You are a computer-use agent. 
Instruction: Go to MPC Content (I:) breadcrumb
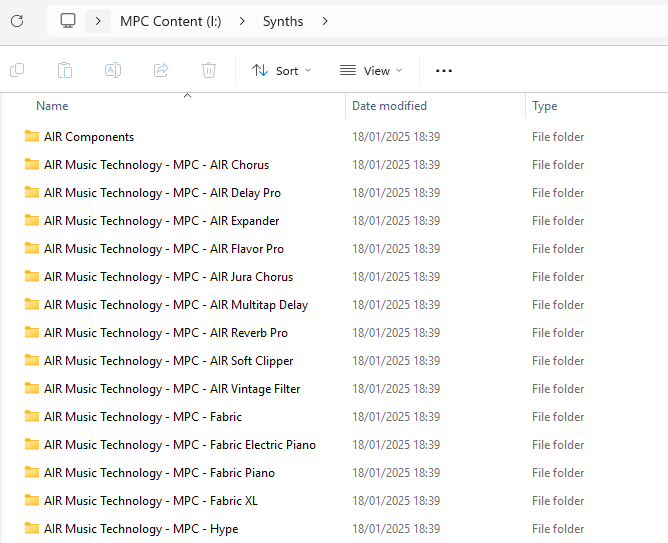click(x=170, y=21)
